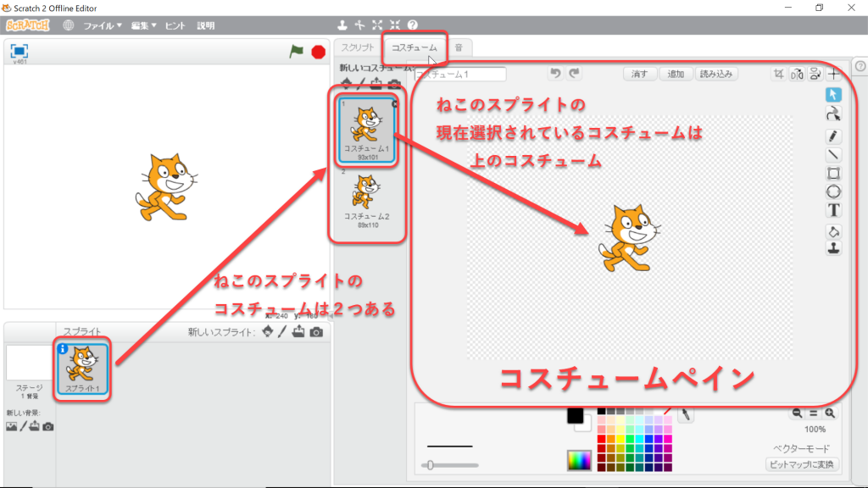The height and width of the screenshot is (488, 868).
Task: Click the 追加 button
Action: [676, 74]
